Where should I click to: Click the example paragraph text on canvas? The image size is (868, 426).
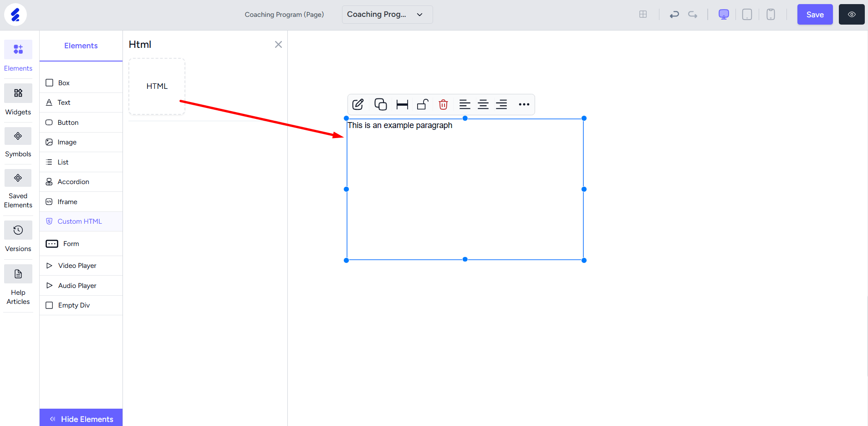(x=400, y=125)
